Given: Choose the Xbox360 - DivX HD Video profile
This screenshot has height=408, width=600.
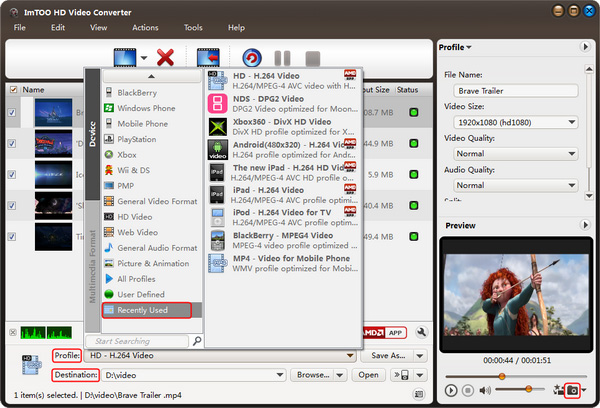Looking at the screenshot, I should click(x=283, y=127).
